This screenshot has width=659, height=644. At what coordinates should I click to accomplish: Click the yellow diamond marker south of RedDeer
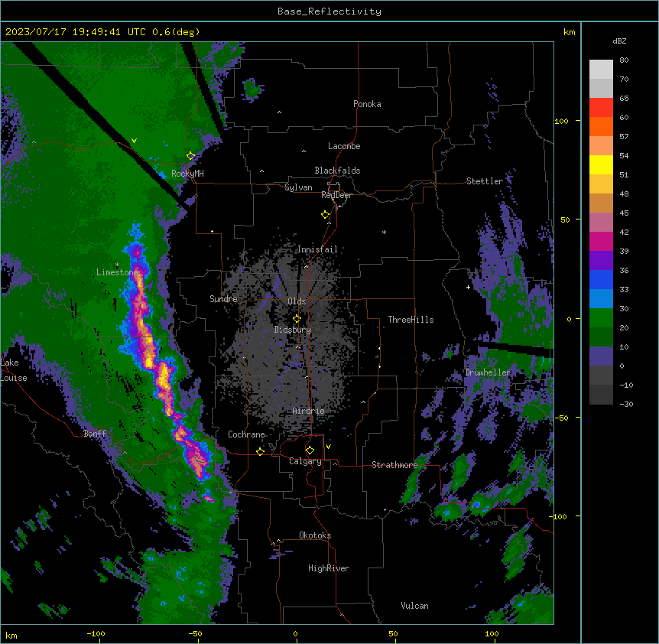(326, 215)
